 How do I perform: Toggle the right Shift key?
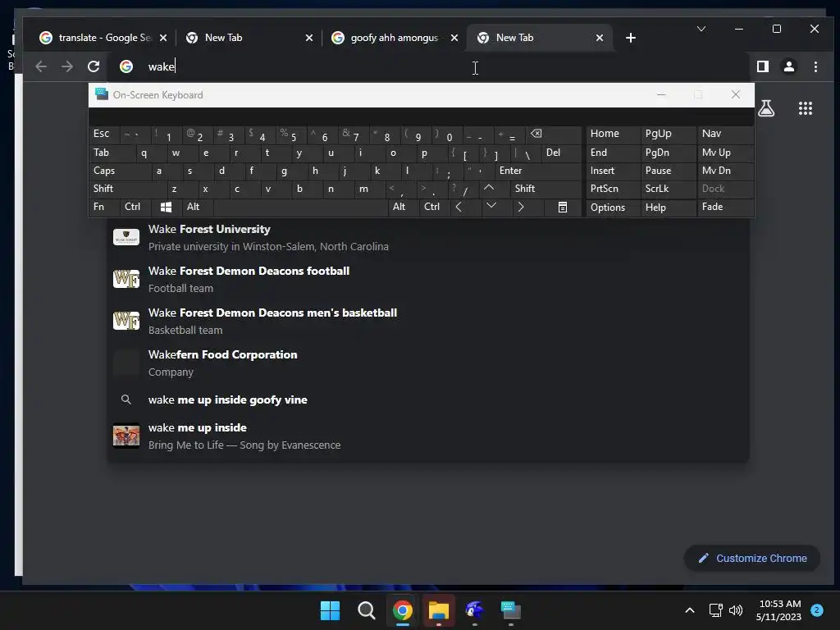pos(546,189)
